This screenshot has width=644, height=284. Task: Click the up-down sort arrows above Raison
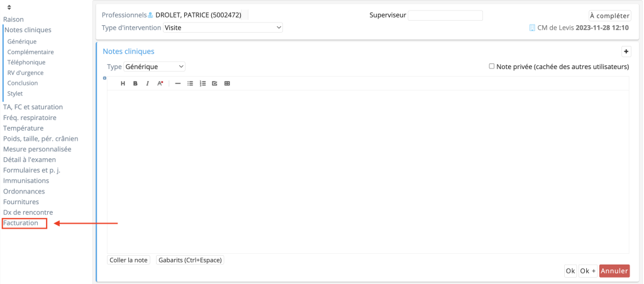(9, 8)
